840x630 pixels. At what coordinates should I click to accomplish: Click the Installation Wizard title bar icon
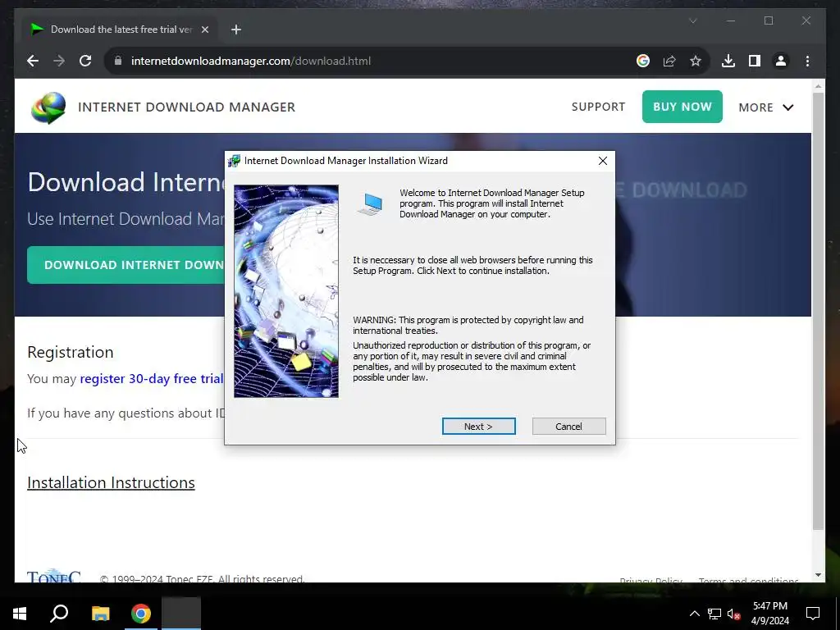pyautogui.click(x=234, y=161)
